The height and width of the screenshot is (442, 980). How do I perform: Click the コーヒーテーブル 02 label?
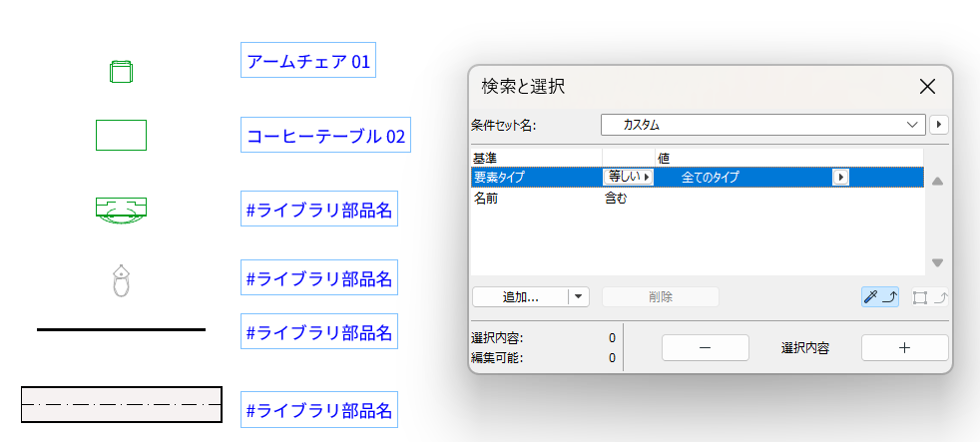point(325,135)
